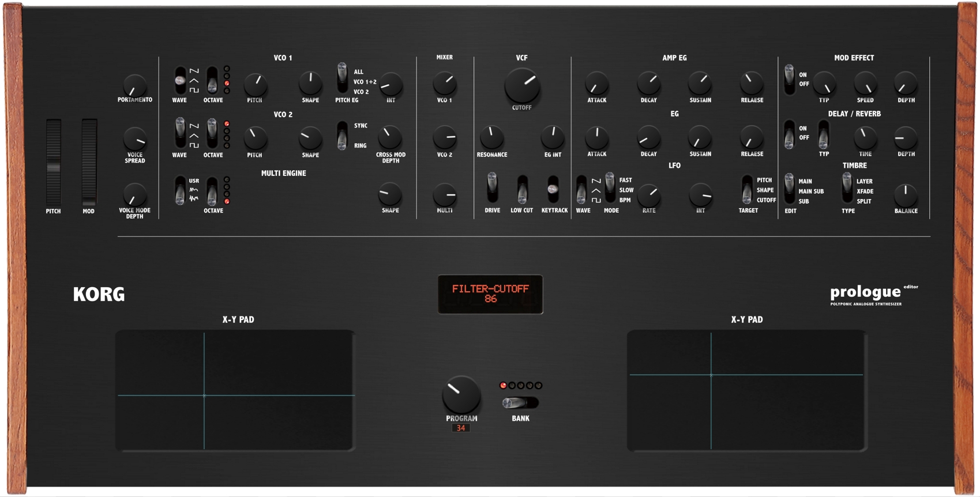980x497 pixels.
Task: Click the large VCF Cutoff knob
Action: pyautogui.click(x=522, y=86)
